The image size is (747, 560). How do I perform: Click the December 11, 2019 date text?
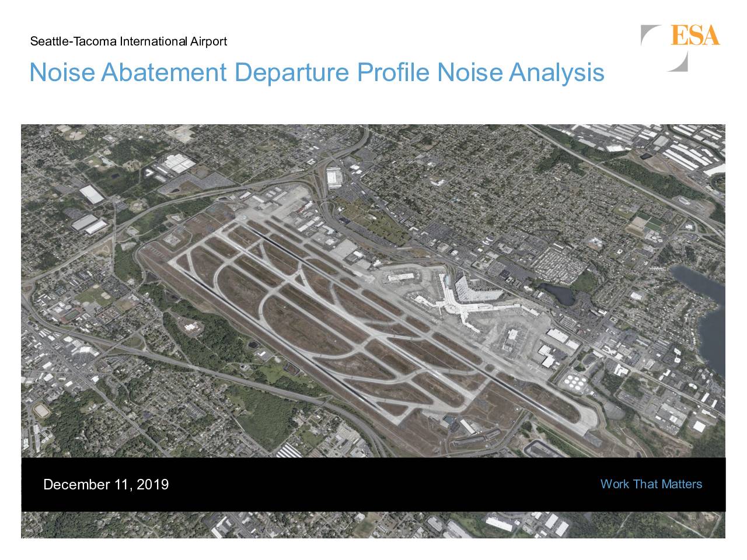106,485
